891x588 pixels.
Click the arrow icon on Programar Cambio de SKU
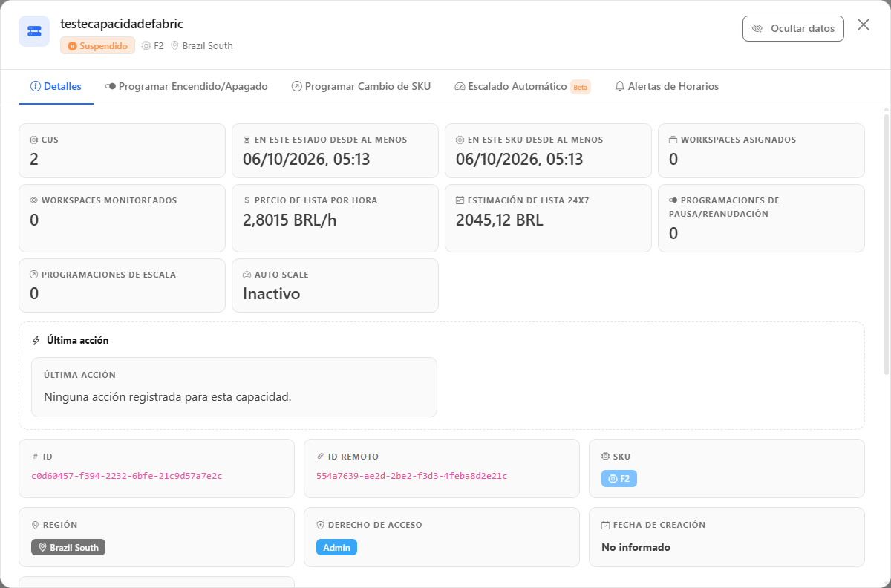point(296,86)
